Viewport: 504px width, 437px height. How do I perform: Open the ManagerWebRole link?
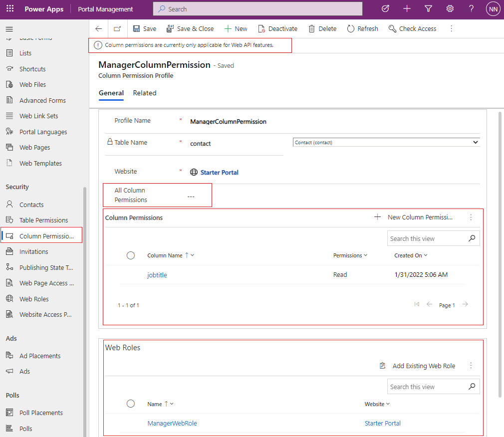pos(172,423)
